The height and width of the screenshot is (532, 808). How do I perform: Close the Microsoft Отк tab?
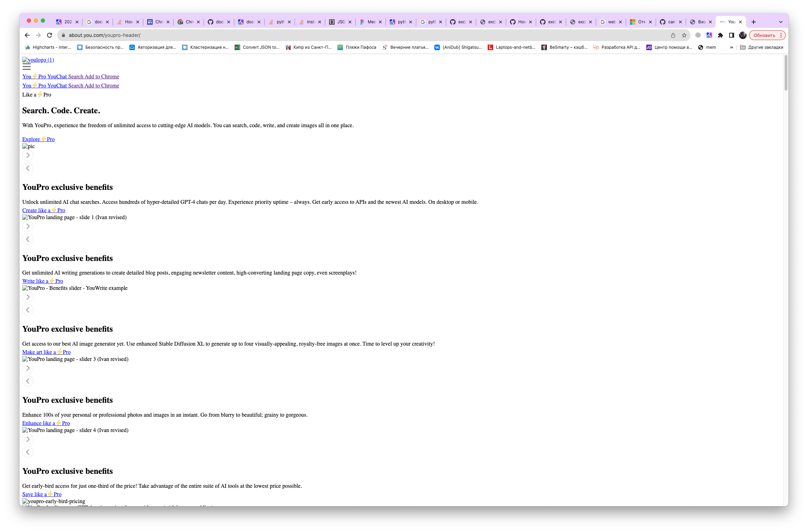[x=650, y=22]
